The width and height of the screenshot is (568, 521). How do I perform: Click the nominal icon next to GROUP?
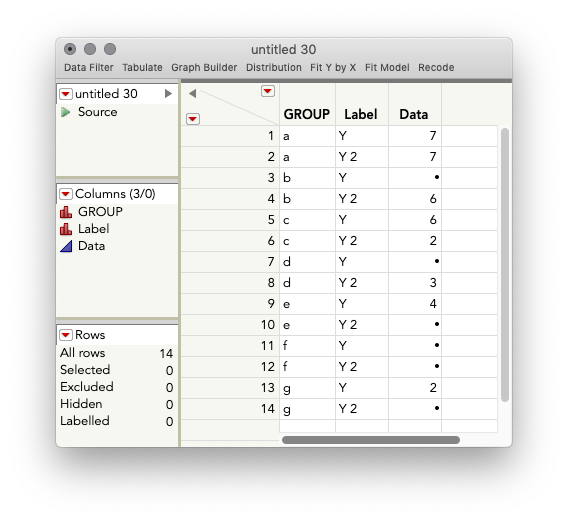pyautogui.click(x=66, y=212)
